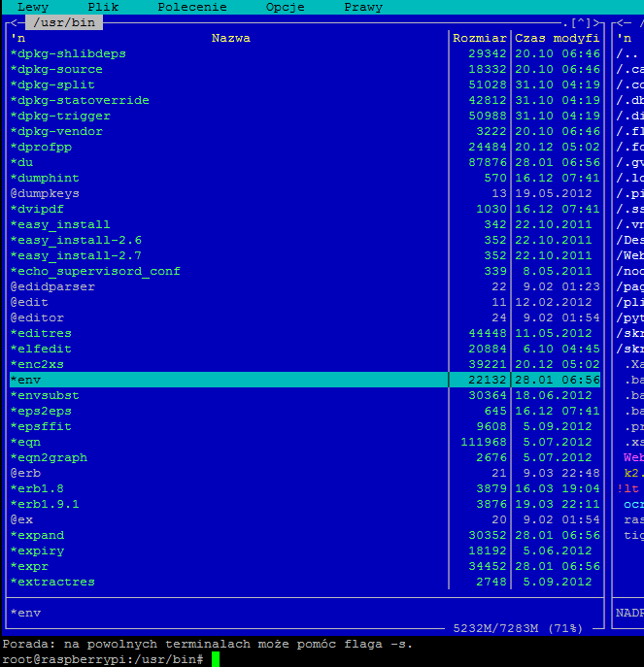The height and width of the screenshot is (667, 644).
Task: Click date 19.05.2012 of dumpkeys
Action: 554,193
